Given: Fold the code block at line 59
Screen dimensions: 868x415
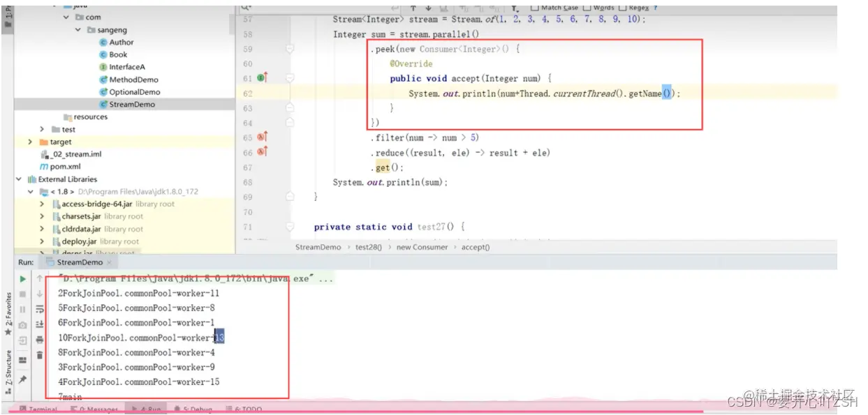Looking at the screenshot, I should (x=290, y=49).
